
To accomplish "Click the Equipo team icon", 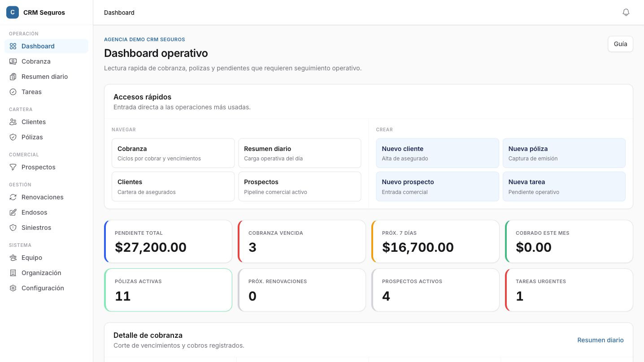I will coord(13,258).
